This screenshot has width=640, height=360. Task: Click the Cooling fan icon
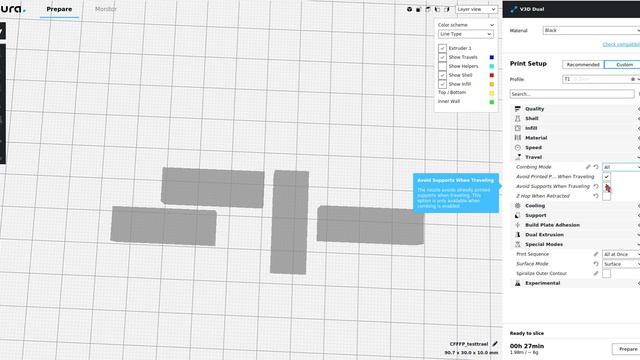click(x=518, y=206)
